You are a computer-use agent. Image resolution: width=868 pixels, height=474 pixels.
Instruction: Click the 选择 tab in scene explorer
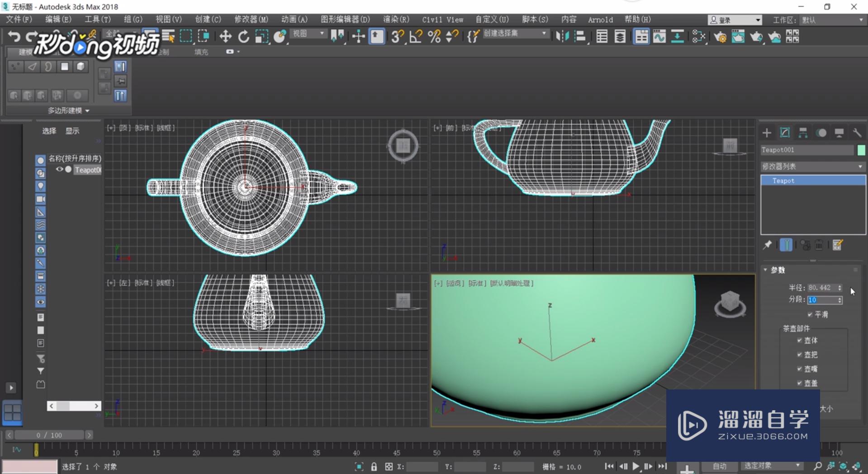click(49, 131)
